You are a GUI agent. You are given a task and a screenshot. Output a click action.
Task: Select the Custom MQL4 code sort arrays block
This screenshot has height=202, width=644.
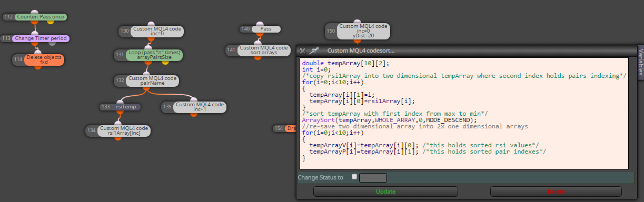[264, 50]
